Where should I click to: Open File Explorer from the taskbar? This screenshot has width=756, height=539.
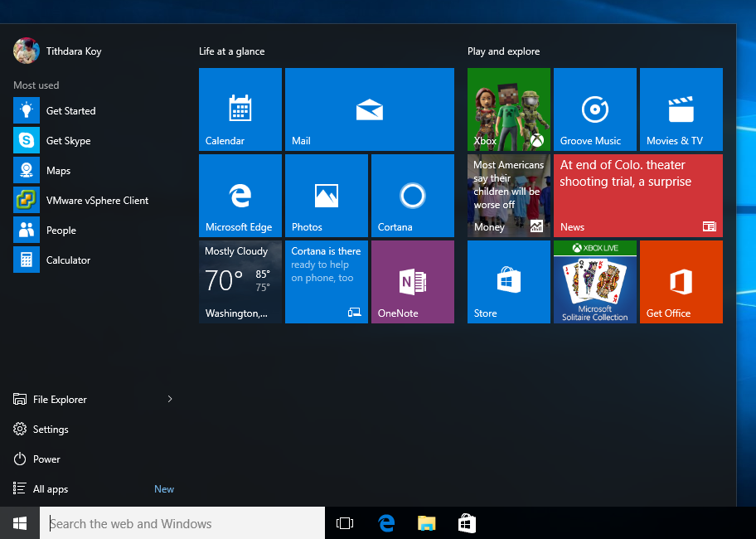coord(427,523)
